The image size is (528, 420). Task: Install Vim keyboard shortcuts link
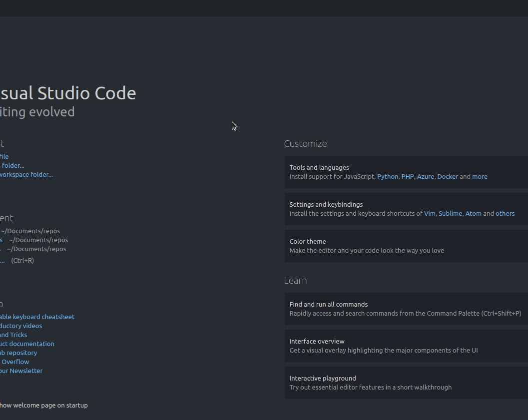click(x=430, y=214)
